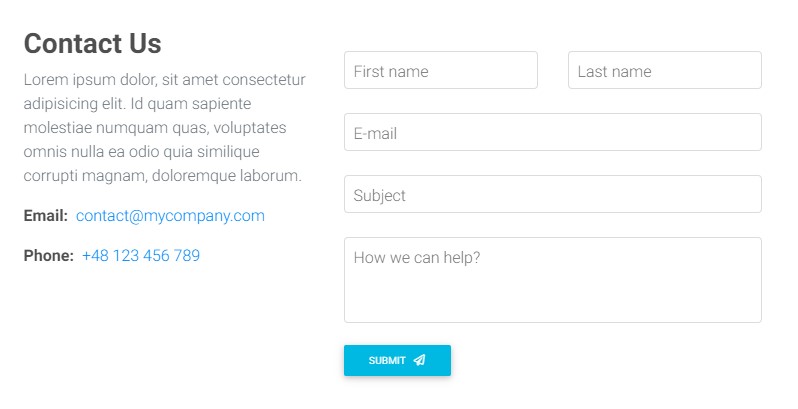Click into the Last name field
798x409 pixels.
(x=664, y=71)
